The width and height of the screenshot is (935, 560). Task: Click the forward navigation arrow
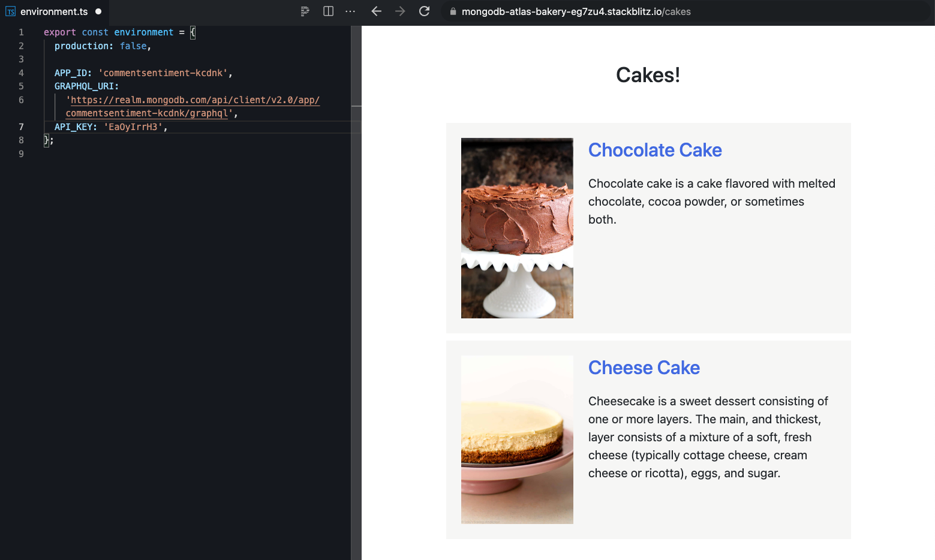400,11
